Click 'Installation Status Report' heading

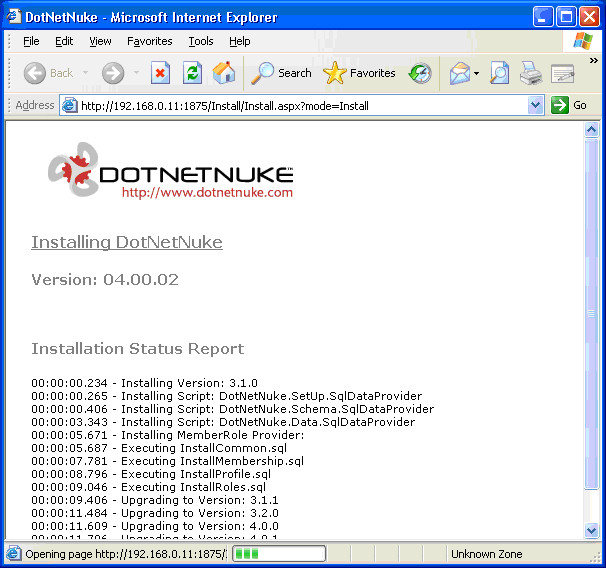coord(138,349)
